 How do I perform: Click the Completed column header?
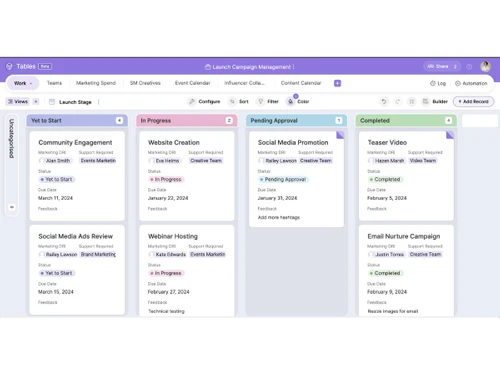(406, 120)
